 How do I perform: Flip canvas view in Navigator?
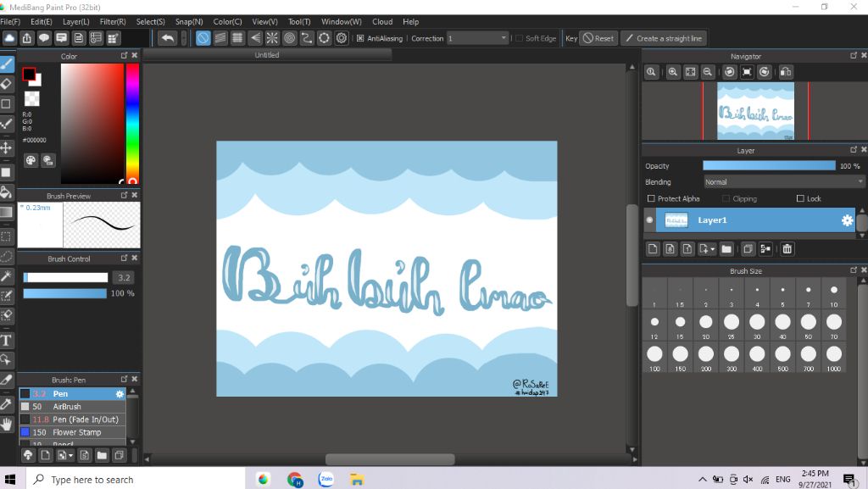pyautogui.click(x=786, y=72)
